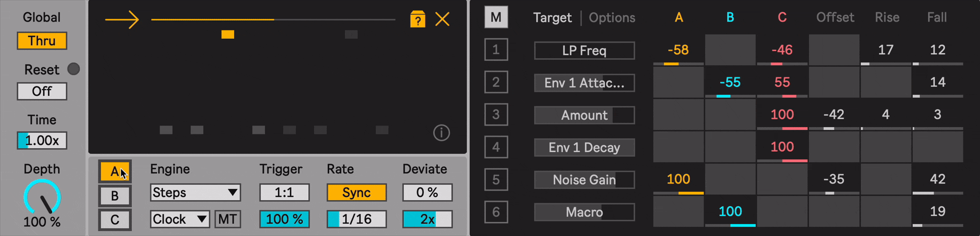Click the circled info icon
Viewport: 980px width, 236px height.
[x=441, y=132]
